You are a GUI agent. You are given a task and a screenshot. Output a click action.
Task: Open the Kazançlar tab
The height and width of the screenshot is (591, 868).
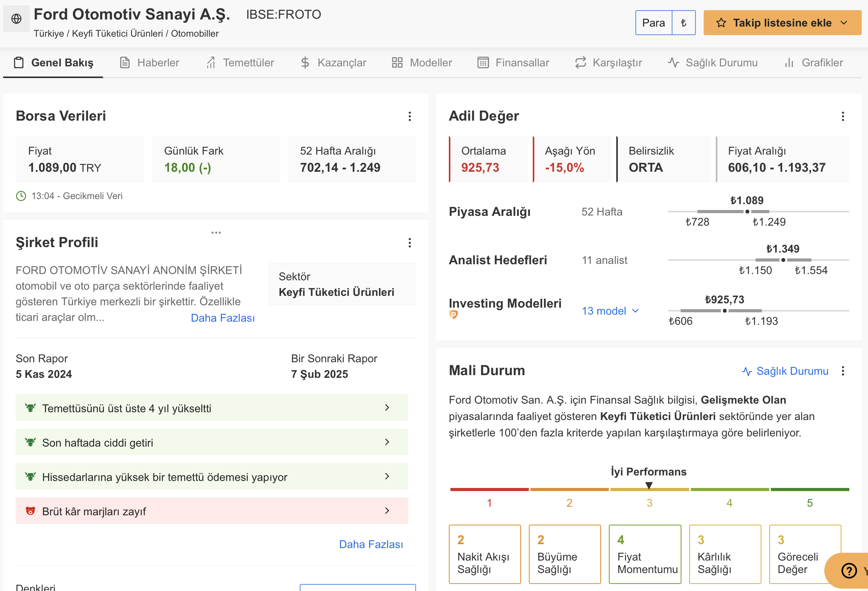point(333,63)
